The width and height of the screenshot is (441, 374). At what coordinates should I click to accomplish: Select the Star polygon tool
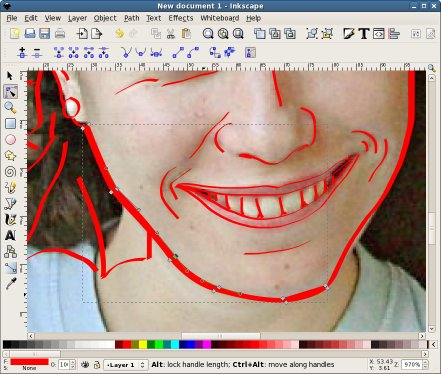[x=10, y=156]
